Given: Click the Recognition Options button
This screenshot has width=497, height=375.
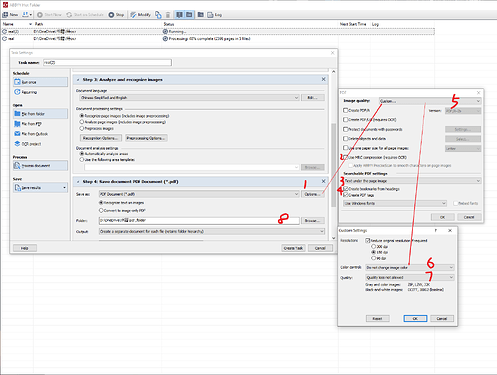Looking at the screenshot, I should [x=101, y=138].
